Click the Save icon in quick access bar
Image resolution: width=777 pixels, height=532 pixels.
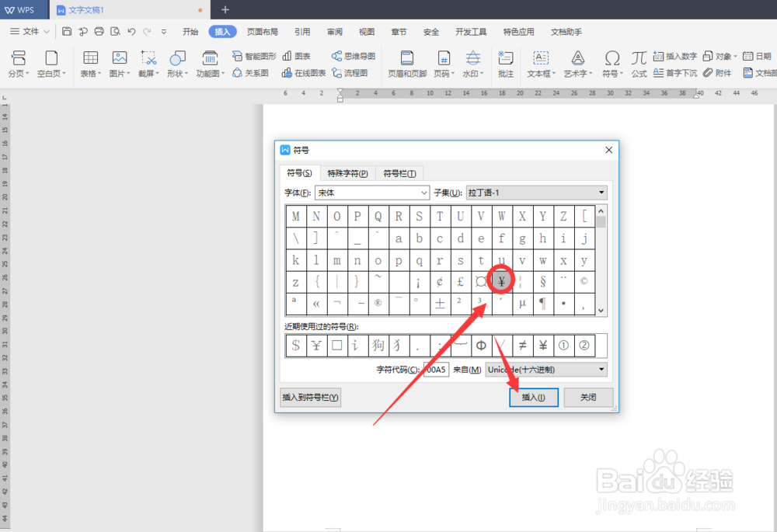67,32
